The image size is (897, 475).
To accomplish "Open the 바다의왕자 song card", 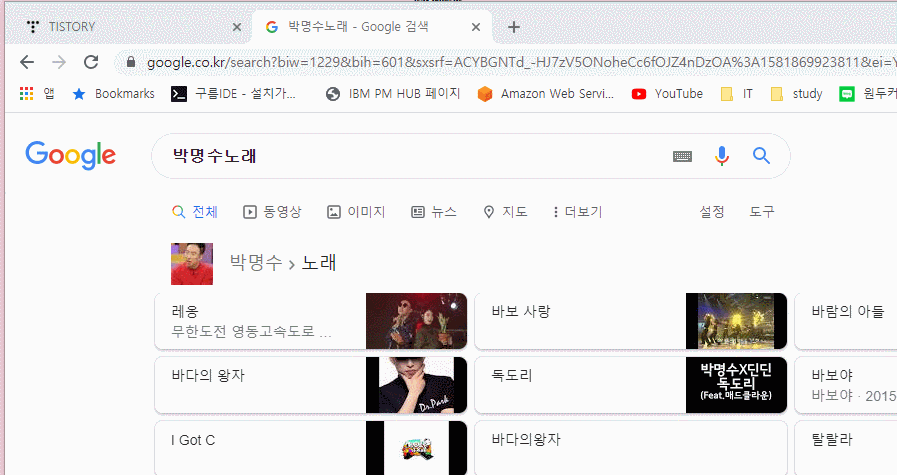I will click(631, 448).
